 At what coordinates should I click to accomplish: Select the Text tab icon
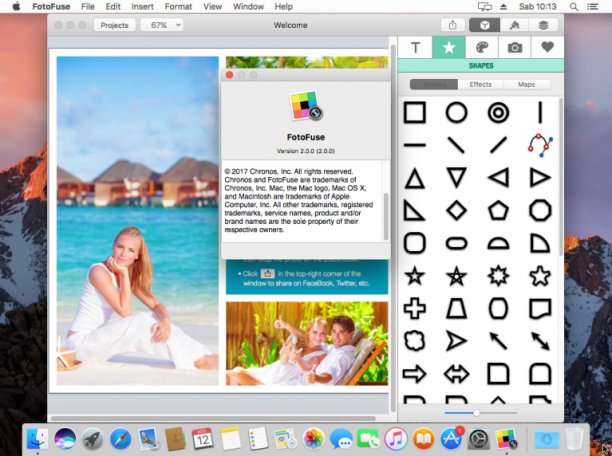point(415,48)
